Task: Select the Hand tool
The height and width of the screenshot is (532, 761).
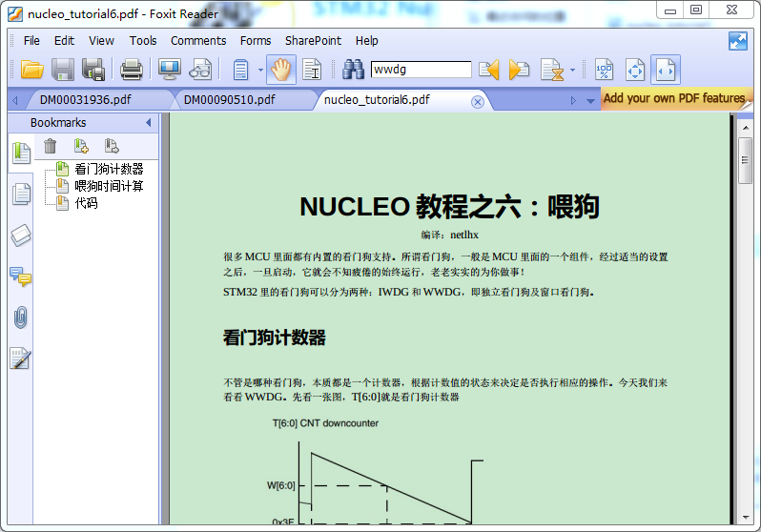Action: point(281,70)
